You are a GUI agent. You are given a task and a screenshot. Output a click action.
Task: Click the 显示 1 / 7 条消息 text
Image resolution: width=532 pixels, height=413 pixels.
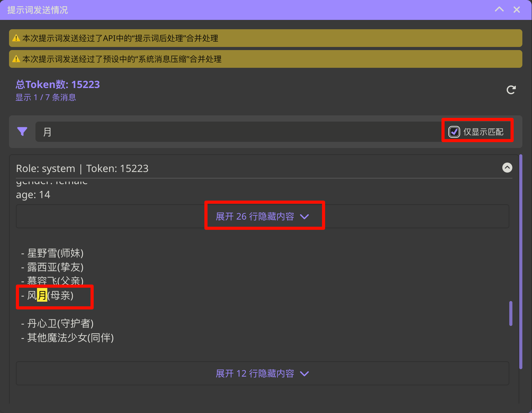(x=46, y=97)
